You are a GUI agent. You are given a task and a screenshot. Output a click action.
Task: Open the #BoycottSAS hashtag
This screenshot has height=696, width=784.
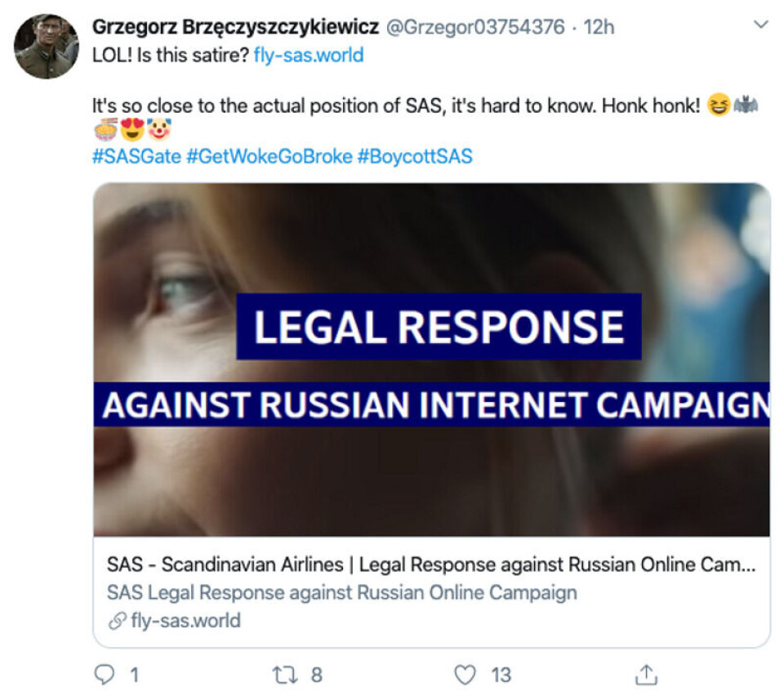point(415,155)
